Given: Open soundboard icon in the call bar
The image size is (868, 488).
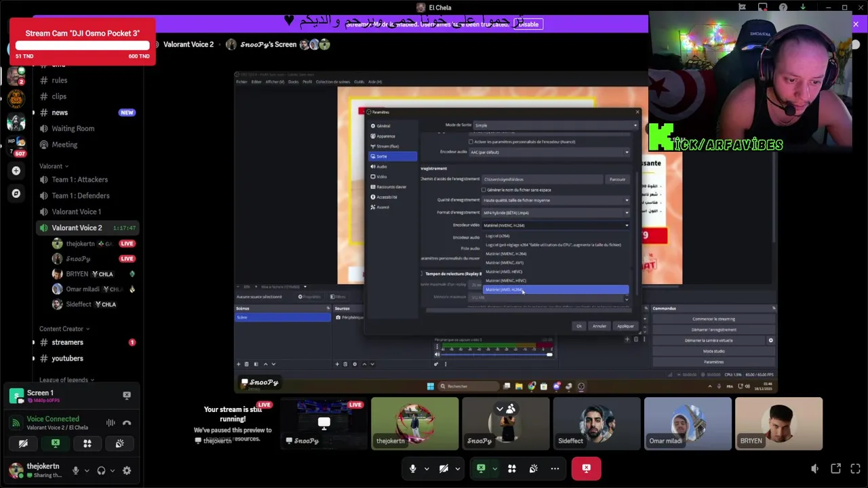Looking at the screenshot, I should 534,468.
